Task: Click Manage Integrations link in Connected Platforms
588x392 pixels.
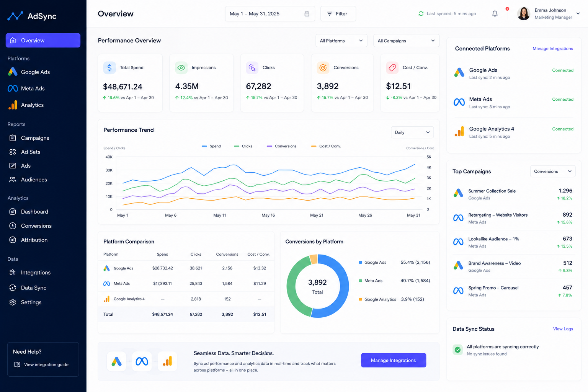Action: coord(553,49)
